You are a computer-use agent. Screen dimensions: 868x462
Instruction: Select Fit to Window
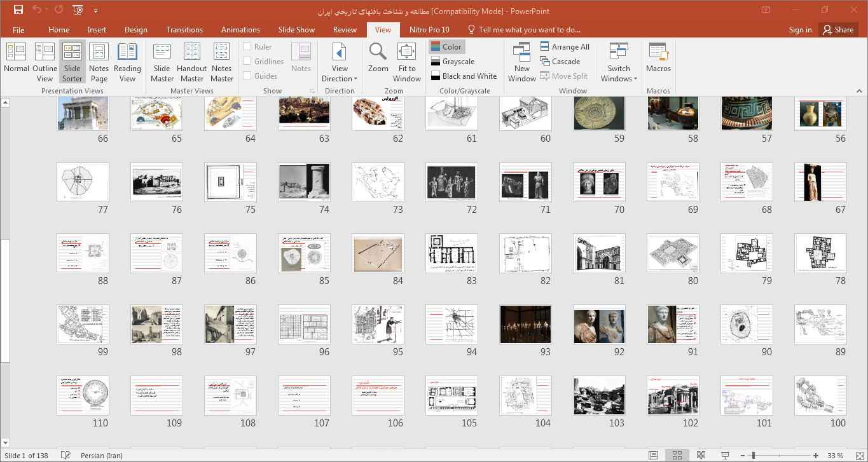coord(406,62)
